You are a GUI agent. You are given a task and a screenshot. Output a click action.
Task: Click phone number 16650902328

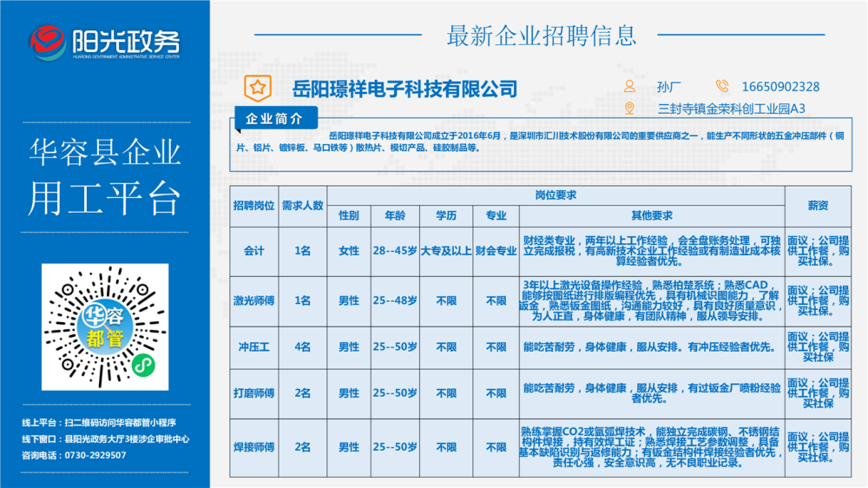click(x=780, y=87)
